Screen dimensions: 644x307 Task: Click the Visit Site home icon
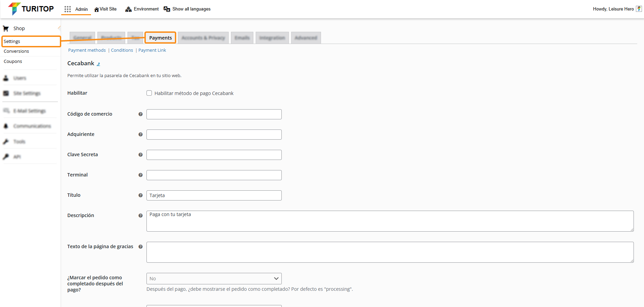click(96, 9)
